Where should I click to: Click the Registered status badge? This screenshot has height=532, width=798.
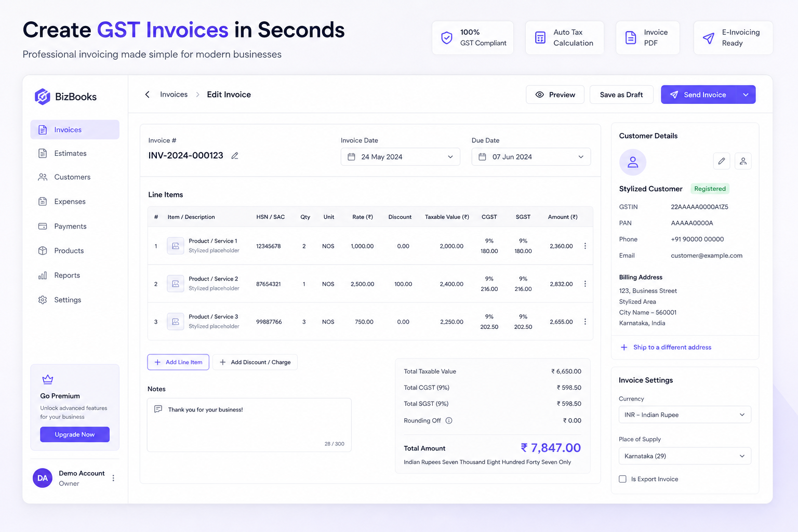710,189
